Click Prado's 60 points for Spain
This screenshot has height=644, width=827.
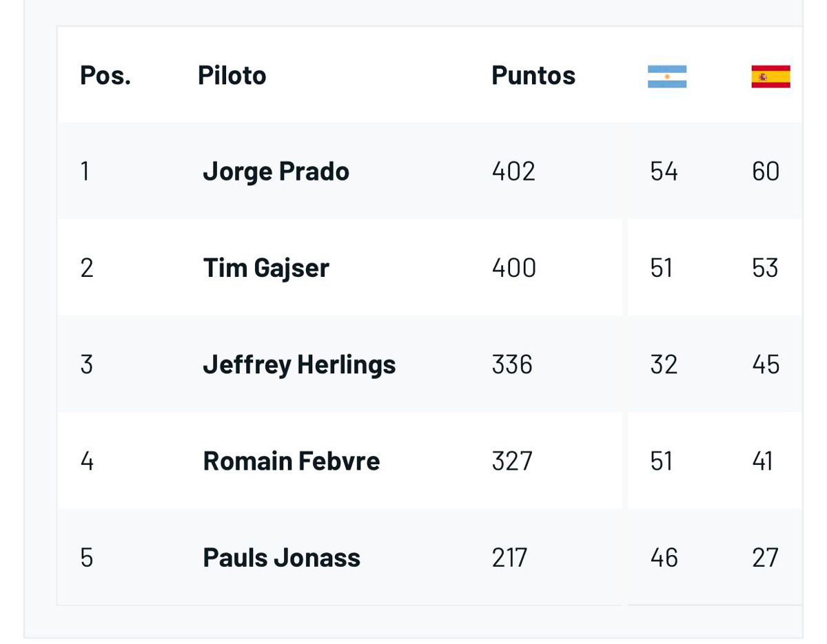pos(766,172)
